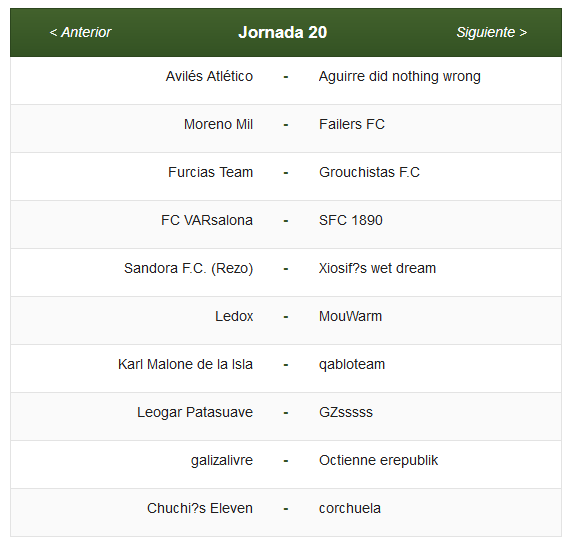Open Failers FC team
The height and width of the screenshot is (543, 566).
[x=352, y=124]
